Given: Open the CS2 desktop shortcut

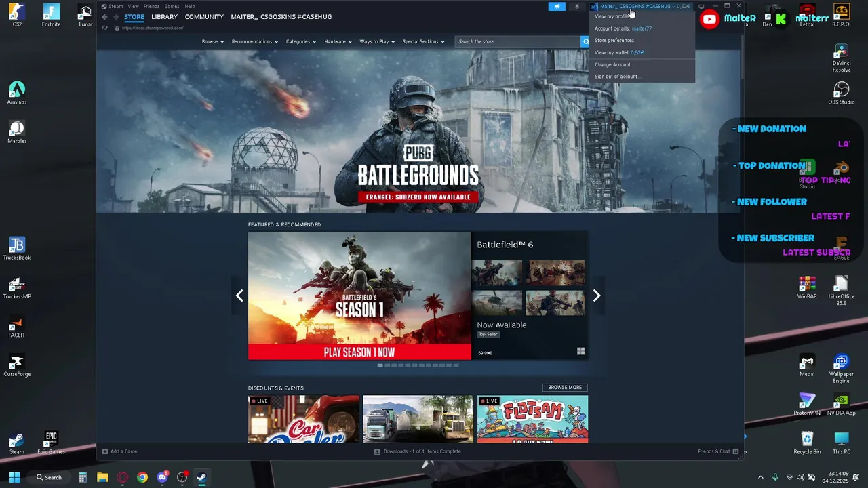Looking at the screenshot, I should (17, 16).
